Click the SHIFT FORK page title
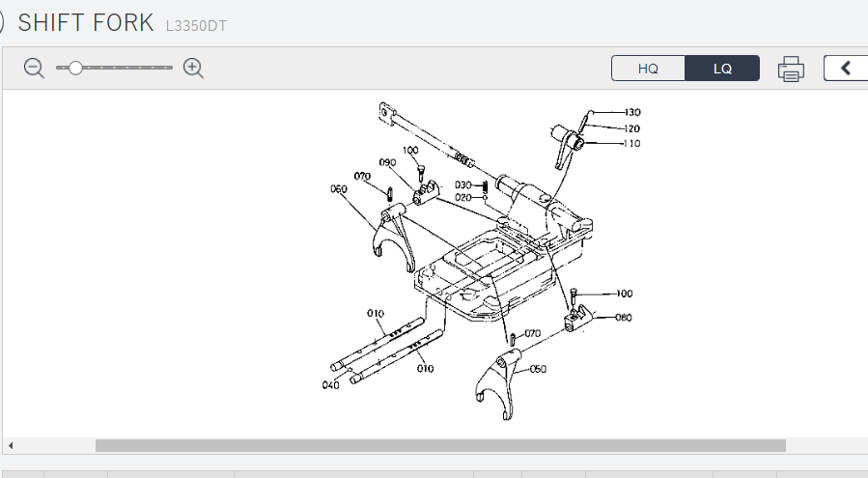The image size is (868, 478). tap(86, 23)
